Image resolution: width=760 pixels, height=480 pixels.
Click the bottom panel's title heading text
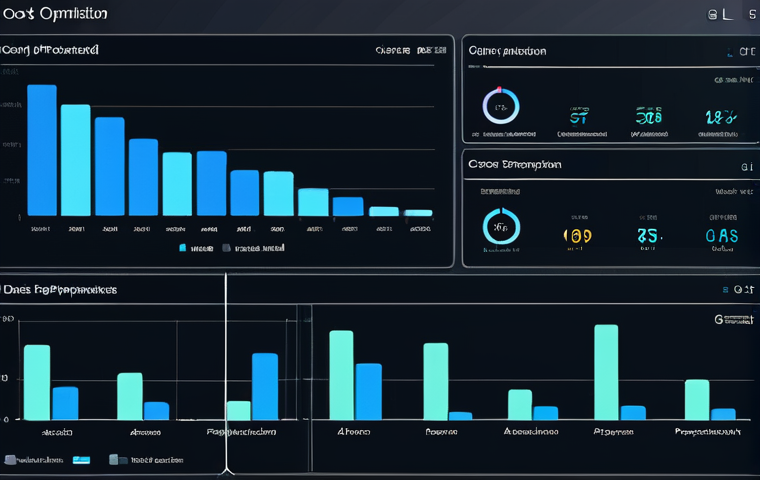click(60, 290)
